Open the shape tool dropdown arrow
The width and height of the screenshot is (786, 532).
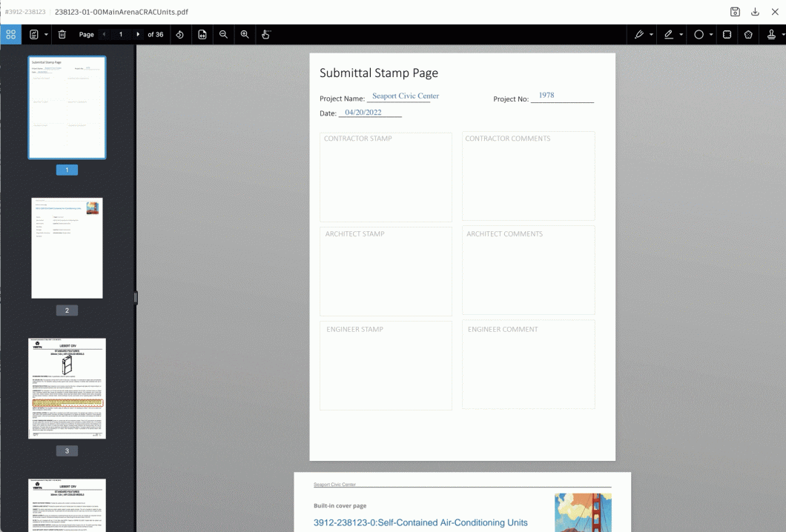[711, 35]
